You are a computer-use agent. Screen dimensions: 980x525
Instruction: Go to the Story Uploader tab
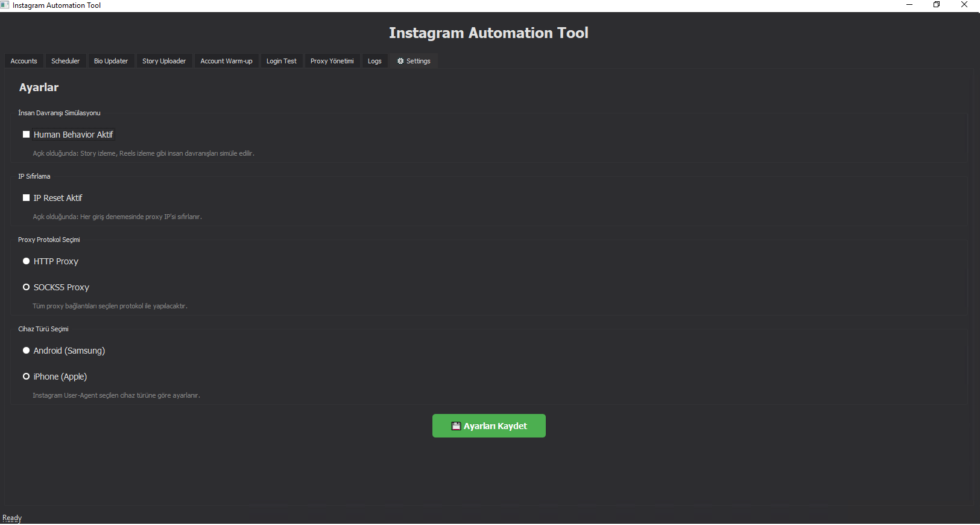[164, 61]
